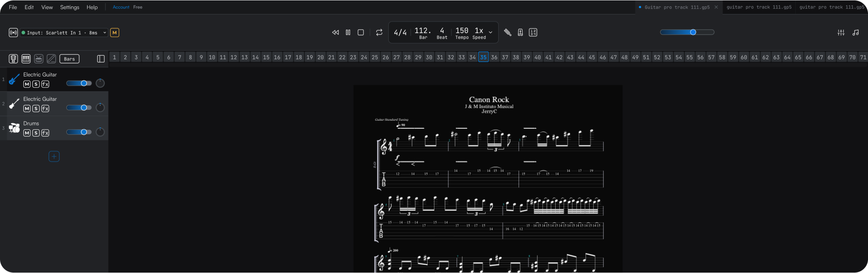Click the 150 Tempo value
The height and width of the screenshot is (273, 868).
(x=462, y=31)
